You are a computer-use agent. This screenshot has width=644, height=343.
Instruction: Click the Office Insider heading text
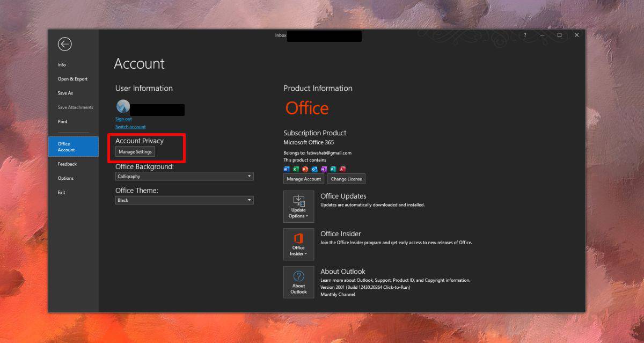[341, 233]
